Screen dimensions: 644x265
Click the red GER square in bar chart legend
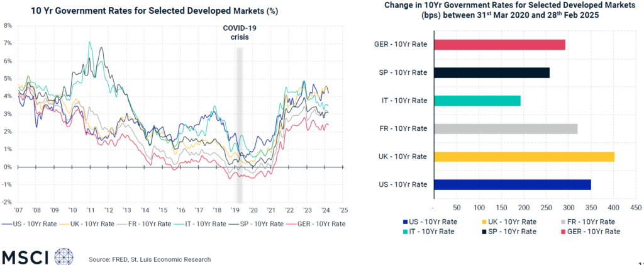(x=561, y=232)
